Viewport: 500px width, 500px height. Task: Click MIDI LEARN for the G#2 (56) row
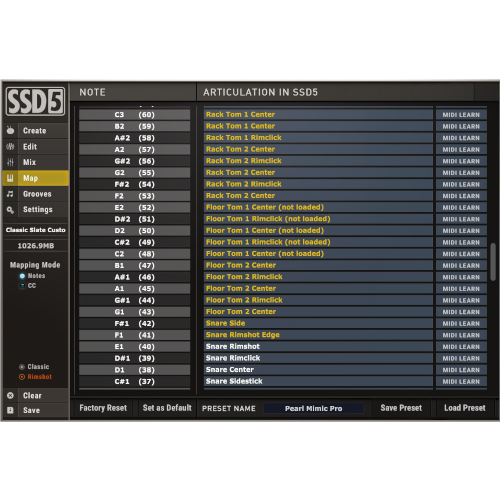pyautogui.click(x=461, y=161)
